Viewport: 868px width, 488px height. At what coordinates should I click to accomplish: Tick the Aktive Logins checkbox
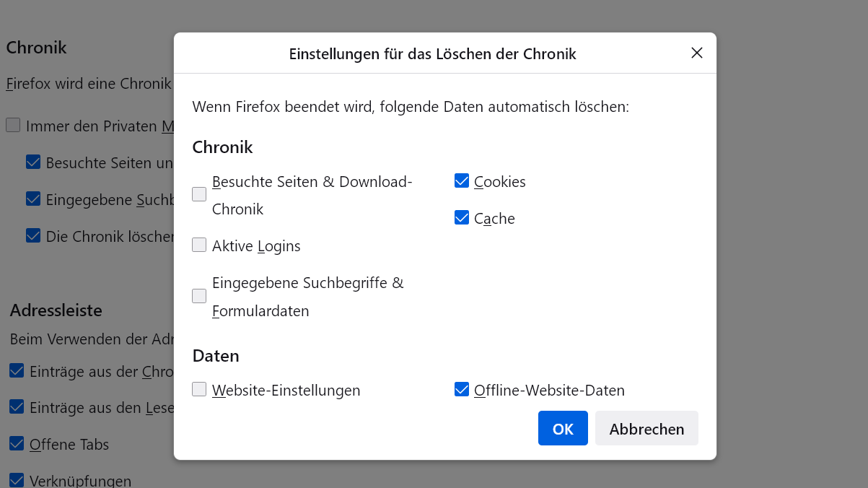coord(199,245)
